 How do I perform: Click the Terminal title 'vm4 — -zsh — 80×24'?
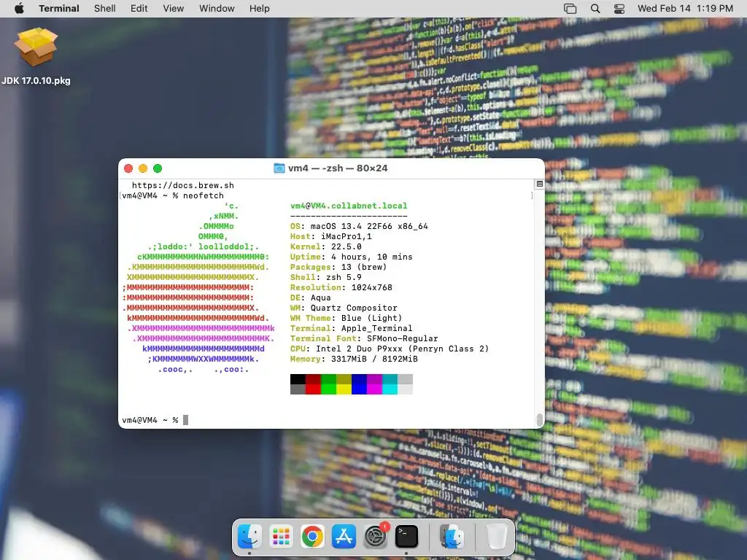tap(338, 168)
